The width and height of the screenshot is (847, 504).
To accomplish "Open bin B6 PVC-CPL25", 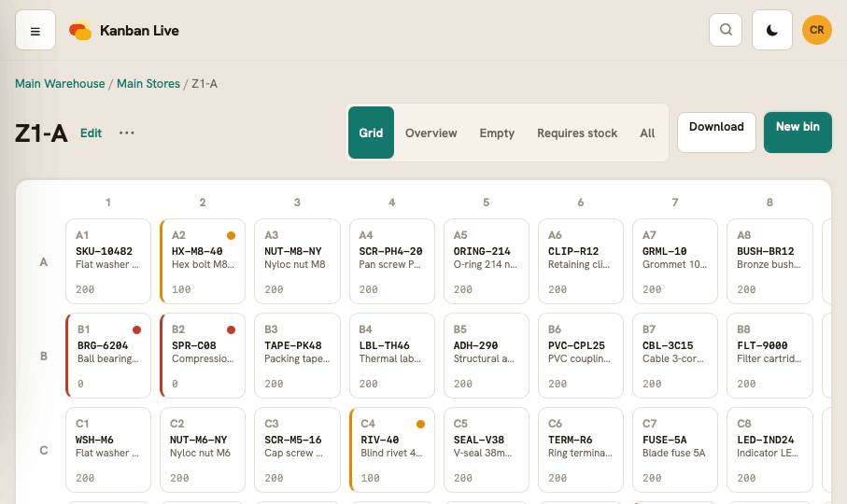I will [581, 356].
